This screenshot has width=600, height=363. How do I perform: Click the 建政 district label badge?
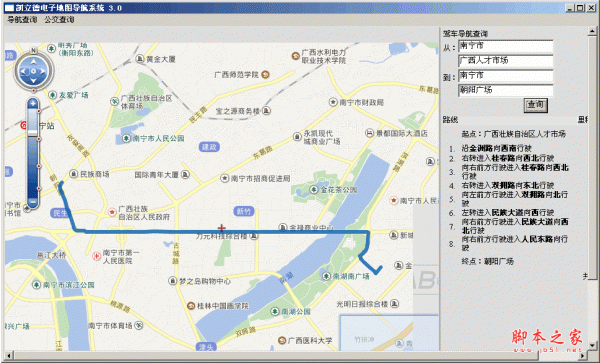(209, 147)
